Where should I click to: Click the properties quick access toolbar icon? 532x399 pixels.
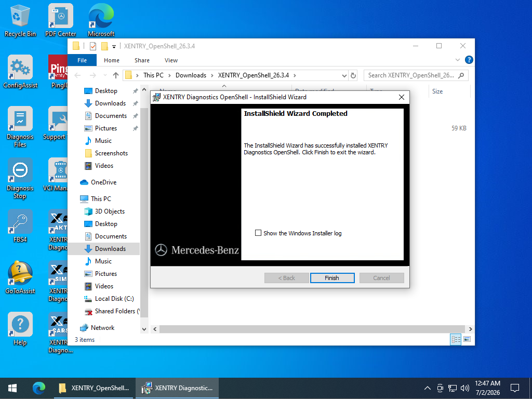pos(93,46)
